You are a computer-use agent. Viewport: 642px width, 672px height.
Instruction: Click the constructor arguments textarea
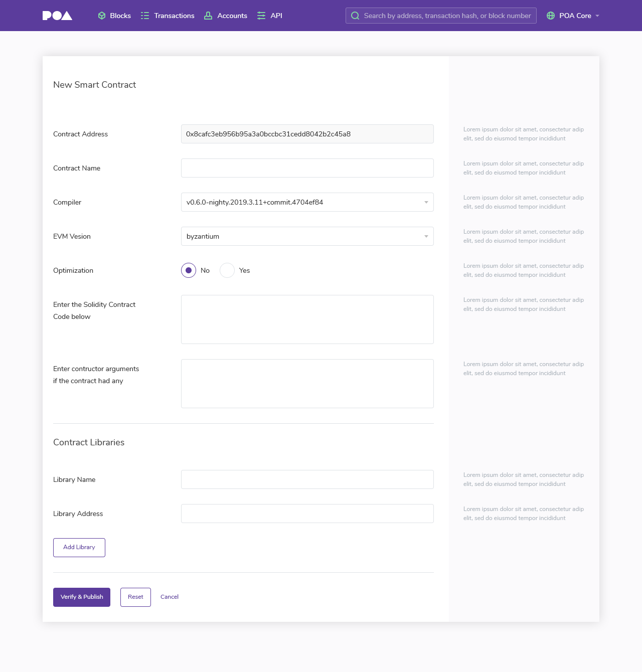coord(307,384)
